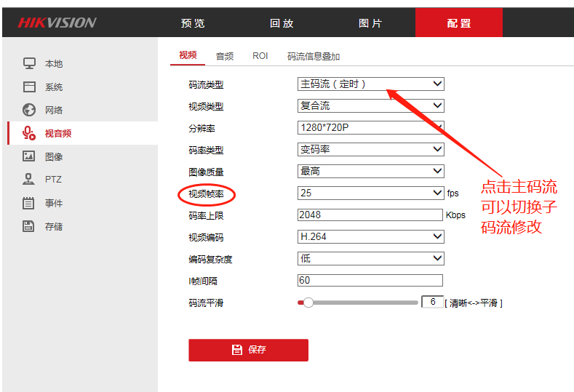Switch to the 音频 tab
Screen dimensions: 574x392
[x=225, y=57]
